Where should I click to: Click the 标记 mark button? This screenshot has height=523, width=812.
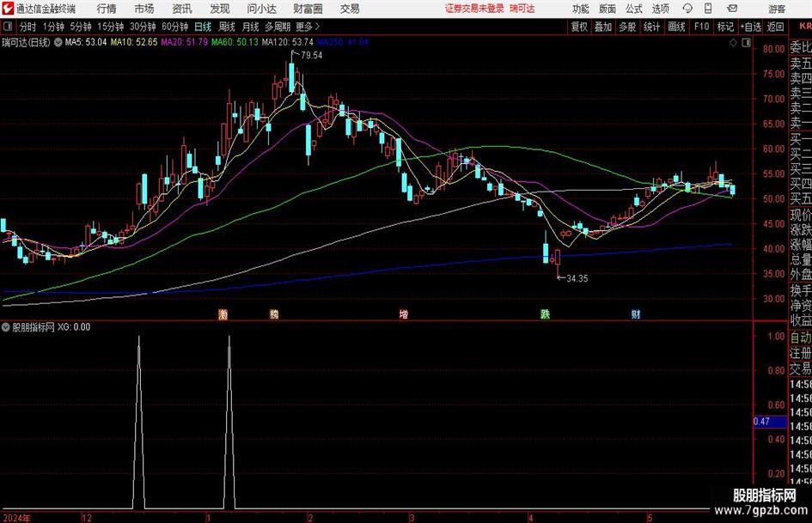click(x=725, y=27)
